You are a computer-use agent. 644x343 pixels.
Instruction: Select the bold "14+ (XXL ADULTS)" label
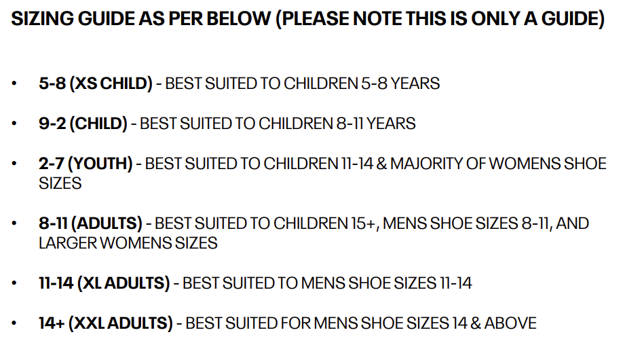(x=105, y=323)
